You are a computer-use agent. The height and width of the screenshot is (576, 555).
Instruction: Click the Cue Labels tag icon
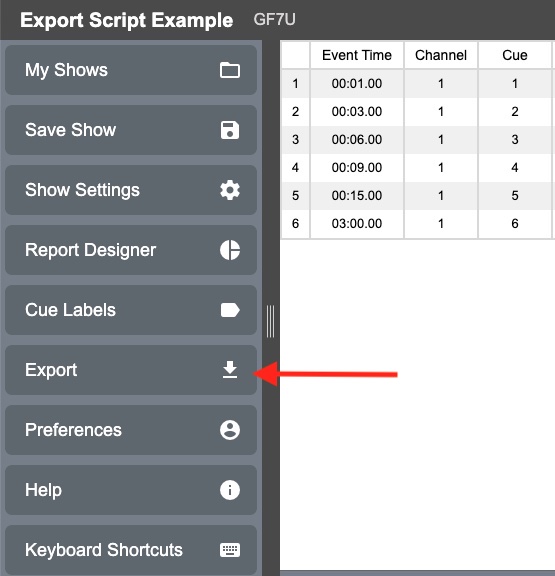coord(230,310)
